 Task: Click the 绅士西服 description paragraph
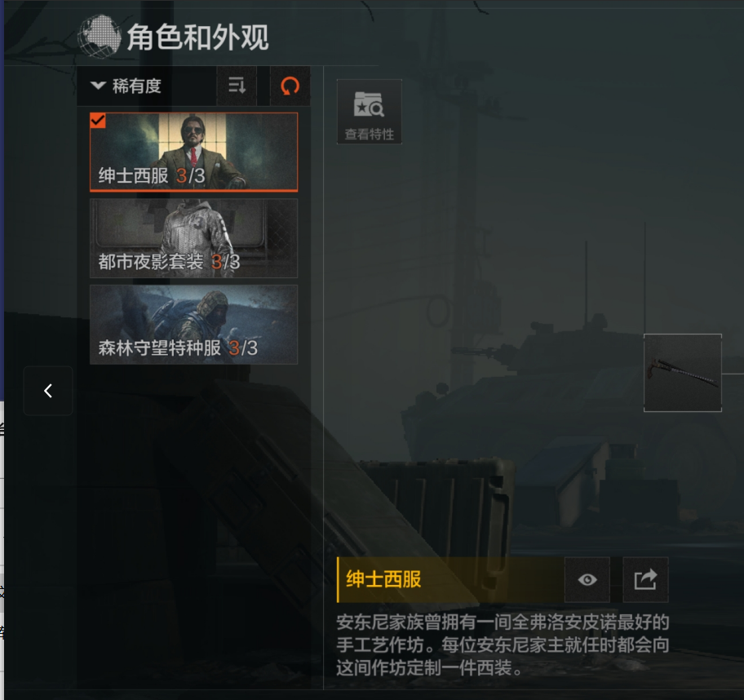pyautogui.click(x=503, y=645)
